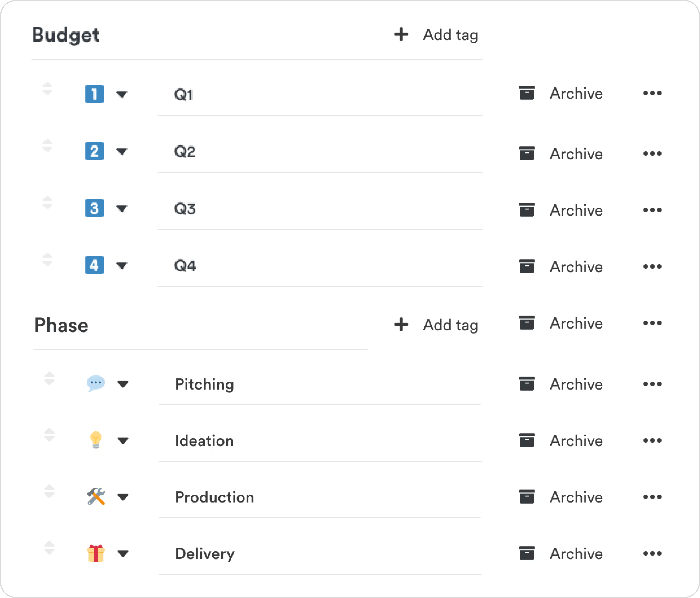Click the gift box icon for Delivery
Screen dimensions: 700x598
96,553
